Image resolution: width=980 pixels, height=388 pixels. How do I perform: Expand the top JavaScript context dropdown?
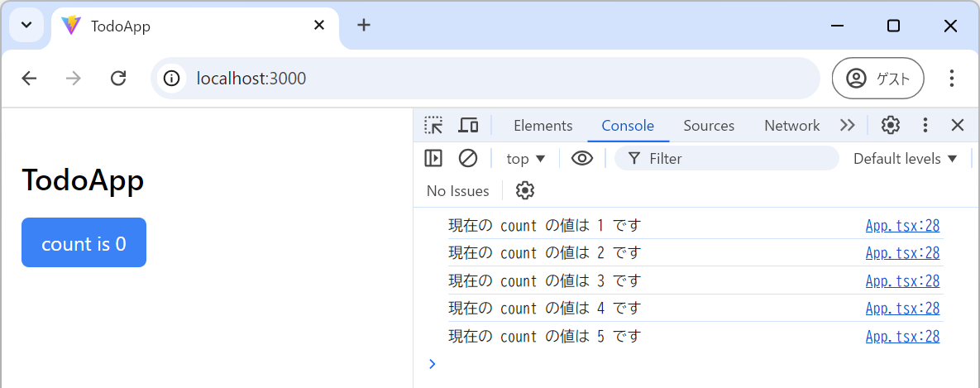(526, 158)
